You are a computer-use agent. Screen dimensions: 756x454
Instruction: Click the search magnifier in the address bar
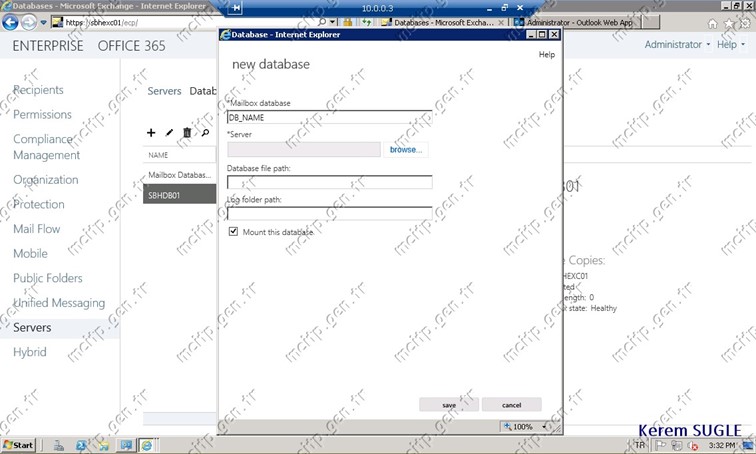point(322,22)
